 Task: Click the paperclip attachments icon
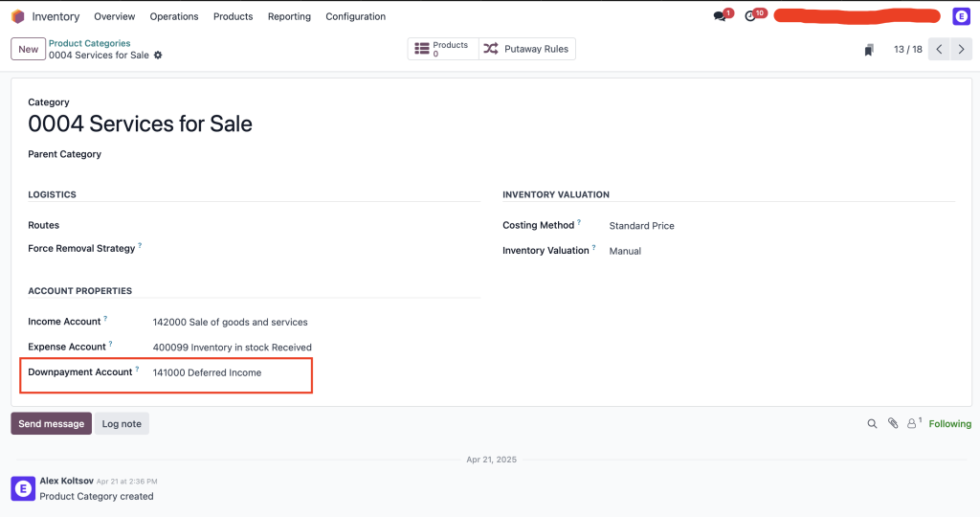pos(893,423)
